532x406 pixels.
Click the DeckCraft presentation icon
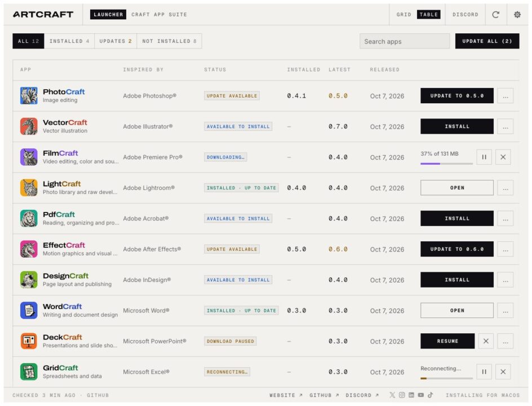29,341
